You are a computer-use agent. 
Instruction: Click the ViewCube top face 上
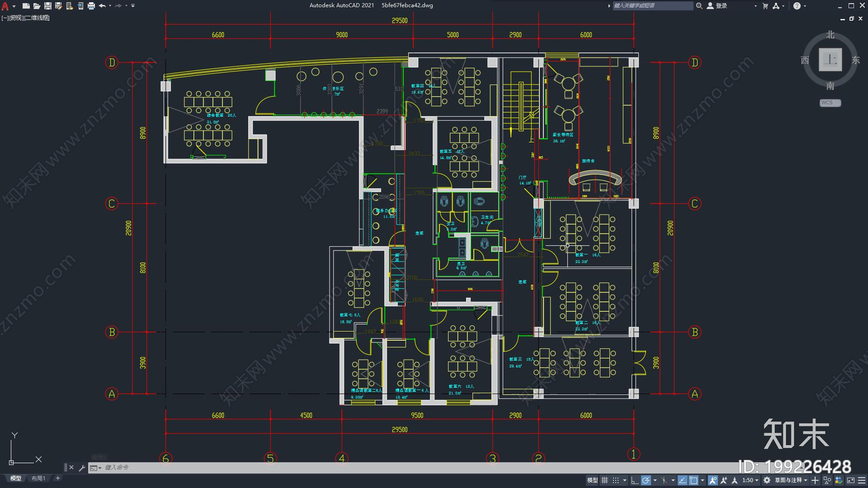(830, 60)
